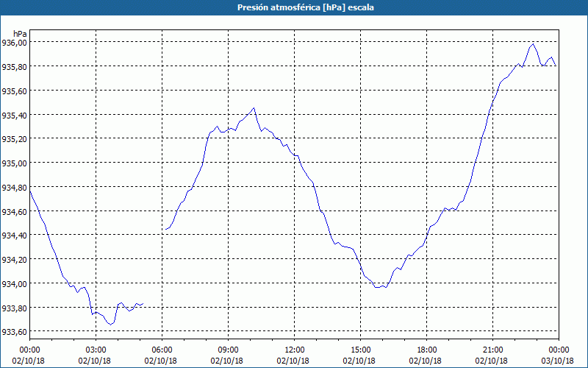Select the 936,00 y-axis value
The image size is (588, 368).
pyautogui.click(x=15, y=43)
